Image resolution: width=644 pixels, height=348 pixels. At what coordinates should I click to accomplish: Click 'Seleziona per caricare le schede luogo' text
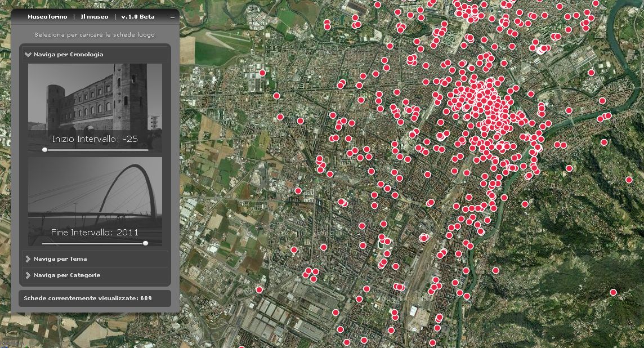coord(95,34)
